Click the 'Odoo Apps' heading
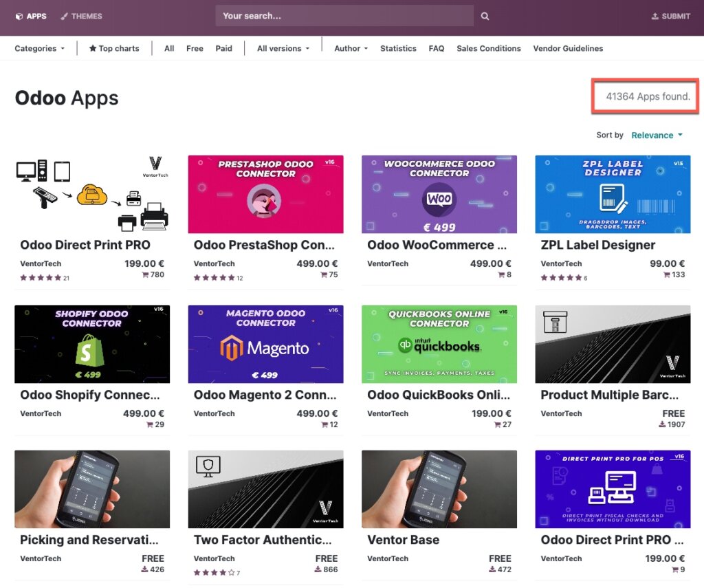Viewport: 704px width, 588px height. [x=67, y=98]
